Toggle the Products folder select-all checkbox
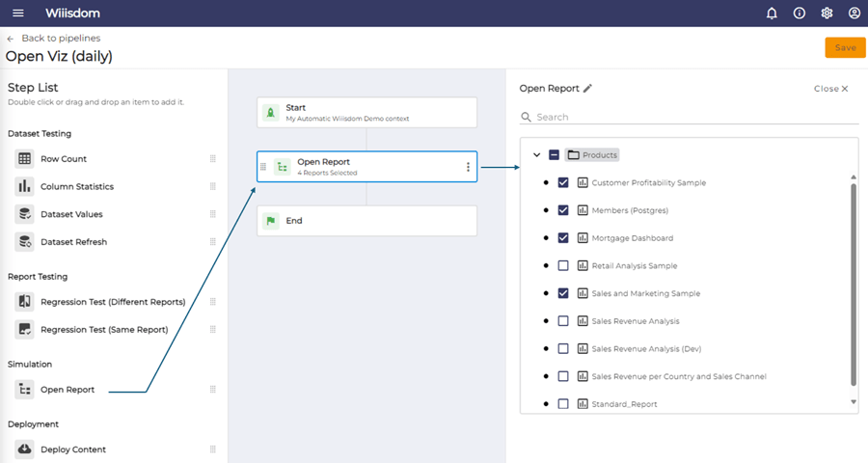868x463 pixels. click(x=554, y=154)
